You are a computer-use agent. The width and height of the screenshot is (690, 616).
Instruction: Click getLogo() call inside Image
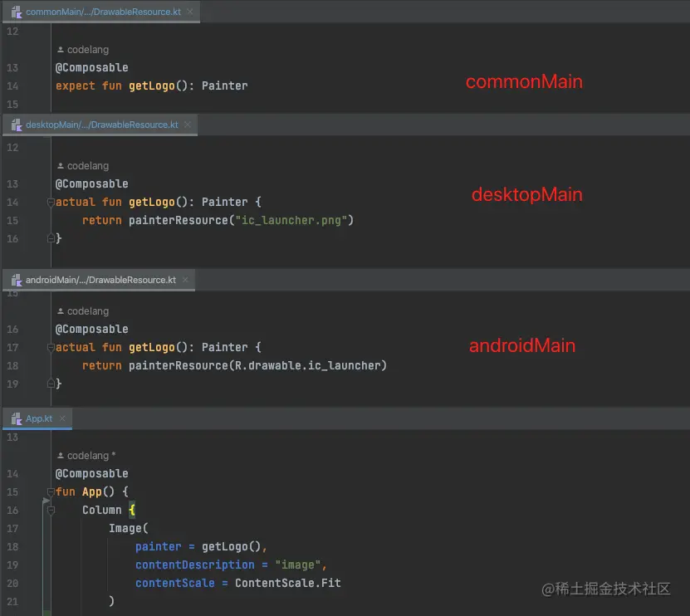(232, 546)
